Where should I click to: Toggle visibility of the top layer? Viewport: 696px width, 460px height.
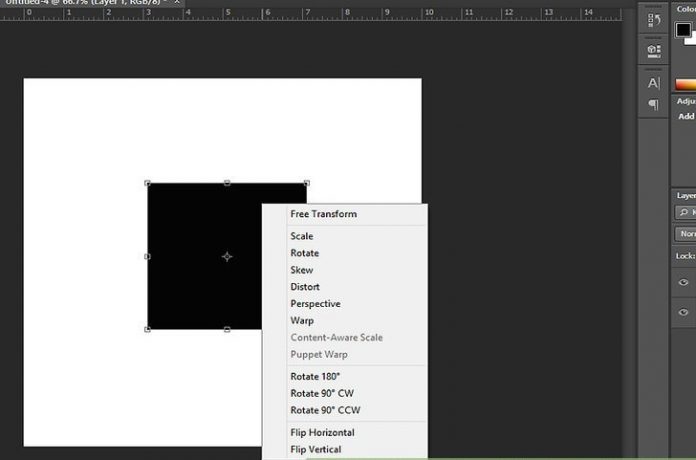684,283
